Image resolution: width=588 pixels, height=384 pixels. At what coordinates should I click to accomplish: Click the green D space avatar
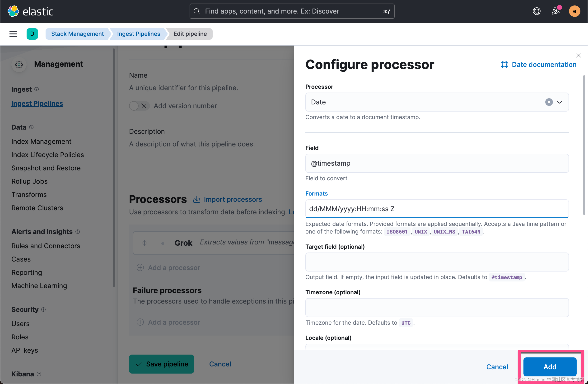(32, 34)
